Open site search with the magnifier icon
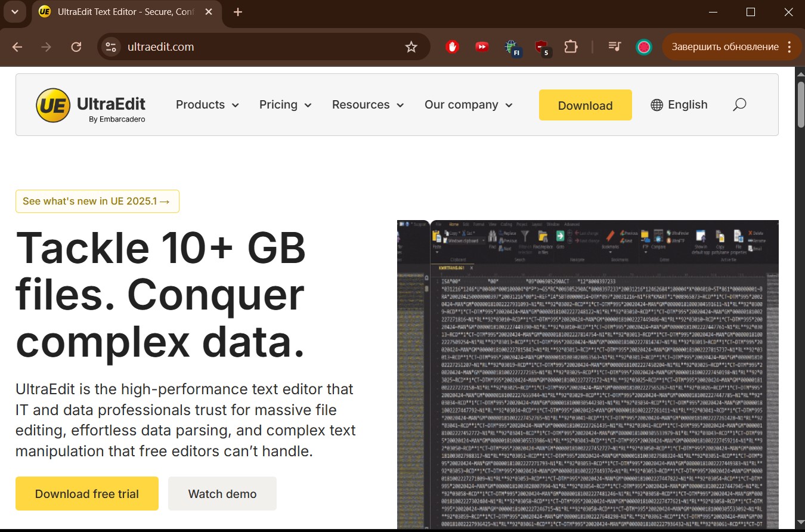 click(739, 105)
